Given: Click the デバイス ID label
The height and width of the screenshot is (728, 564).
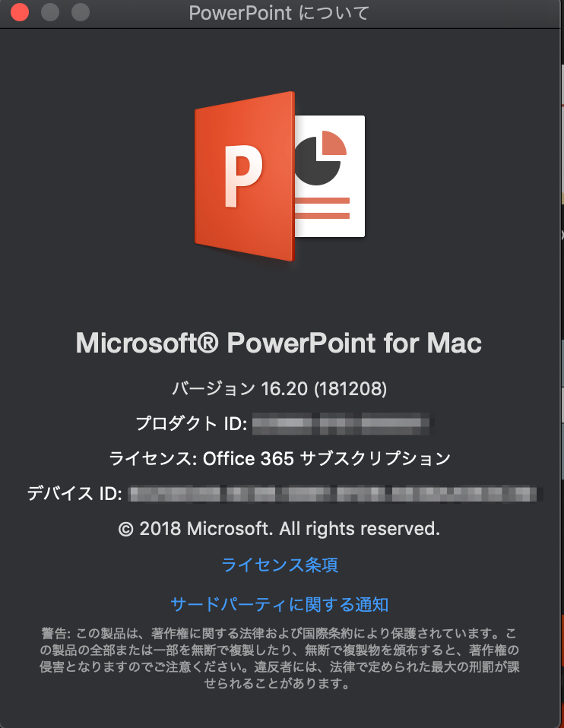Looking at the screenshot, I should (74, 493).
